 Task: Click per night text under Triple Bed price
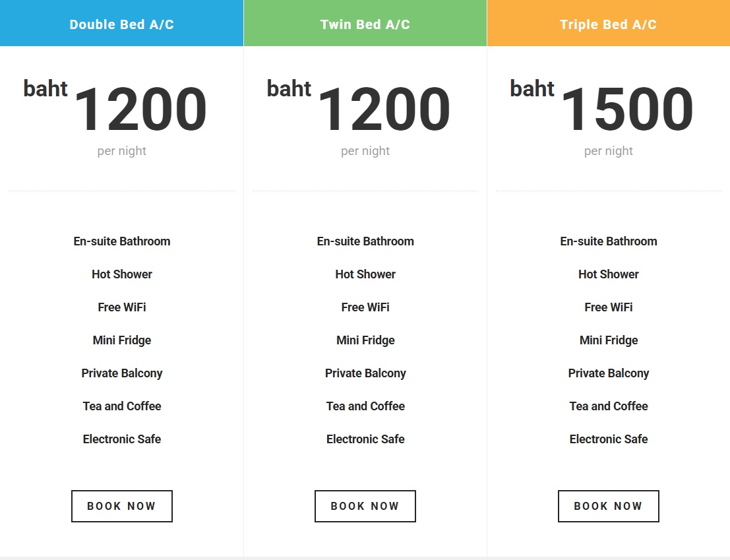[x=609, y=151]
